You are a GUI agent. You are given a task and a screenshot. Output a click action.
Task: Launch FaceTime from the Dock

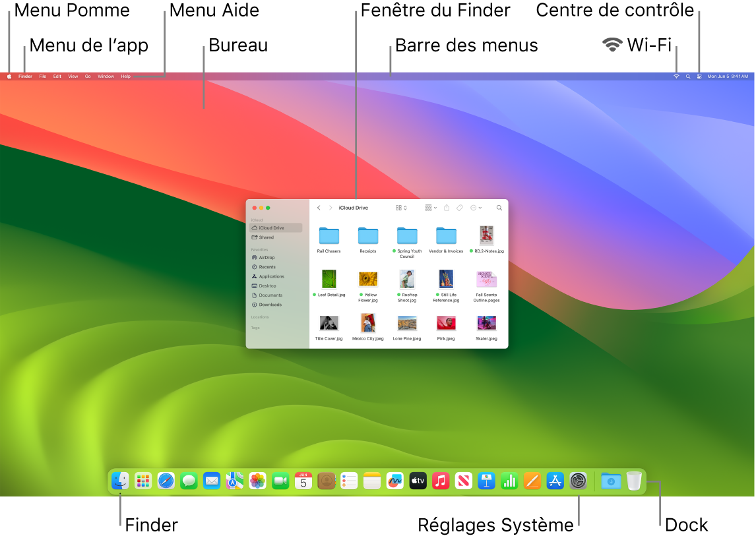coord(280,481)
